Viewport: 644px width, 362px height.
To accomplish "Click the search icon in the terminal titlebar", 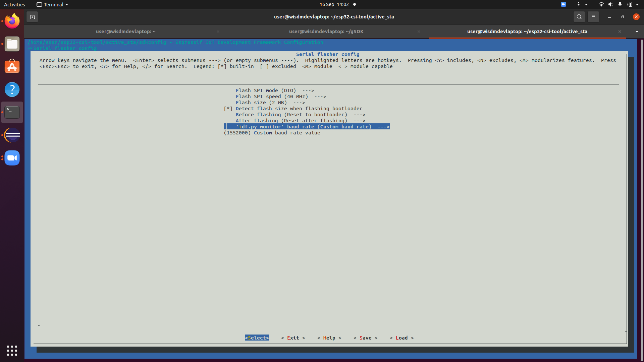I will click(579, 16).
